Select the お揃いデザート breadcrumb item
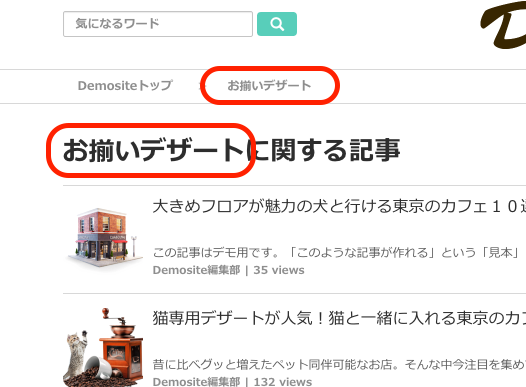 point(269,86)
